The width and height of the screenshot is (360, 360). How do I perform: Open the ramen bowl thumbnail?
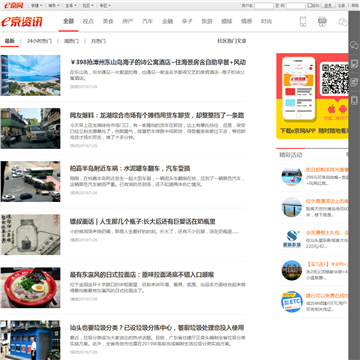click(30, 287)
